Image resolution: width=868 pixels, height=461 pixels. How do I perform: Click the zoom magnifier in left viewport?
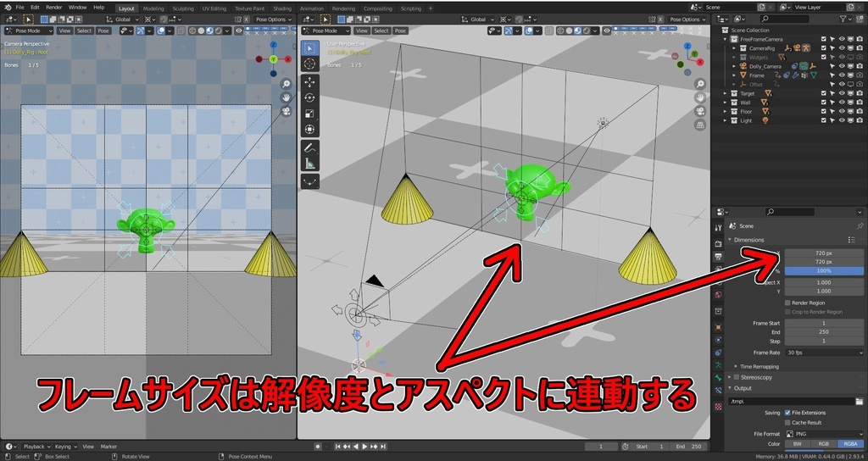coord(286,84)
